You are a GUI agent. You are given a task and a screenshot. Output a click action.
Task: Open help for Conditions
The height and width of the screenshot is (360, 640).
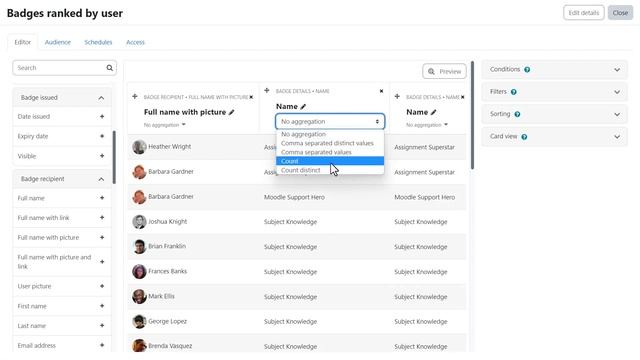pyautogui.click(x=527, y=70)
